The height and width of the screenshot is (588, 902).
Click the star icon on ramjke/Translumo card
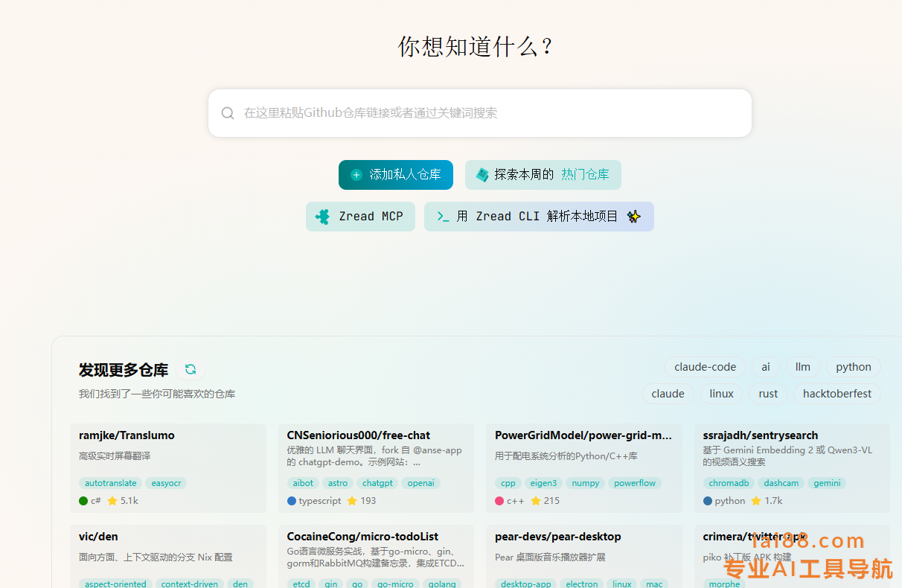tap(112, 501)
